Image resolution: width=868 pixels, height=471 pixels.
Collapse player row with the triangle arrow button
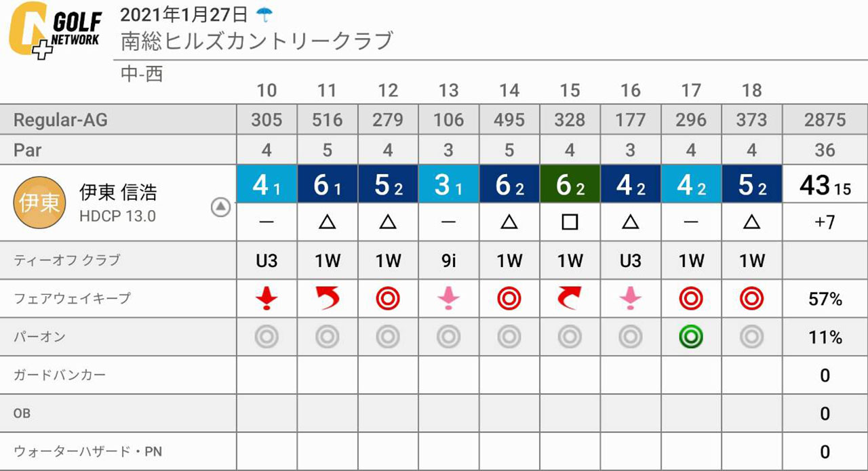220,207
